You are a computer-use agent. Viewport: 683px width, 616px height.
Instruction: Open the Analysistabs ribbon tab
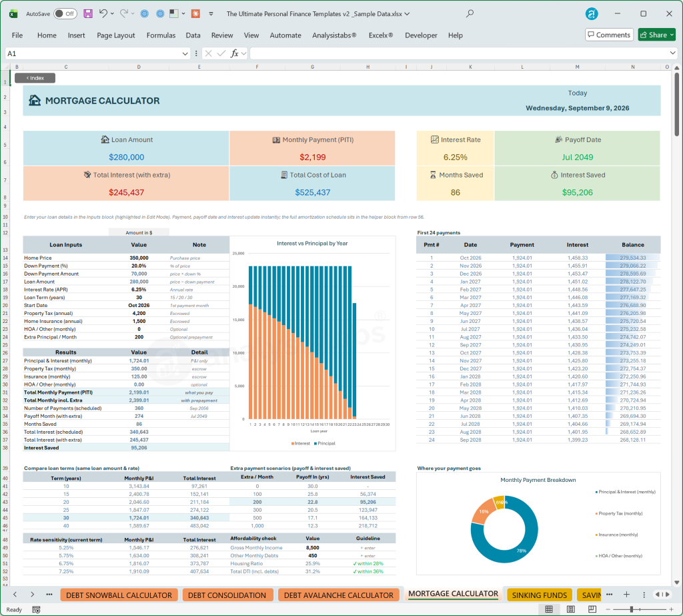(334, 35)
